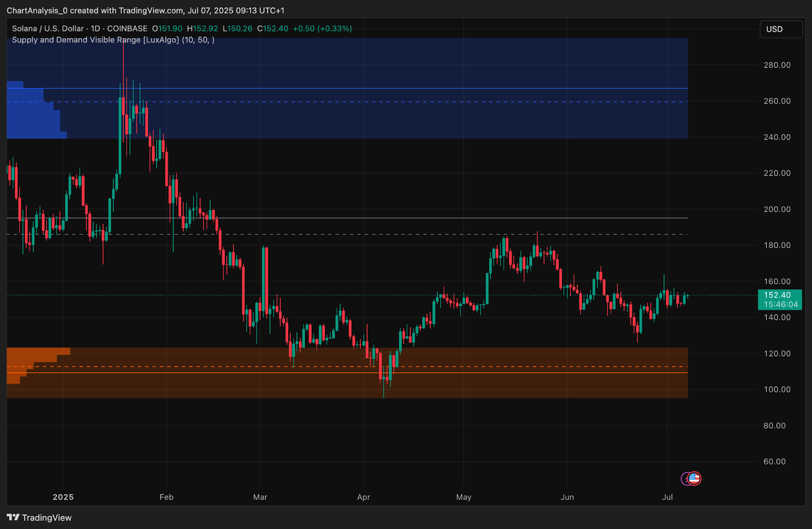812x529 pixels.
Task: Select the Supply and Demand Visible Range indicator label
Action: [113, 40]
